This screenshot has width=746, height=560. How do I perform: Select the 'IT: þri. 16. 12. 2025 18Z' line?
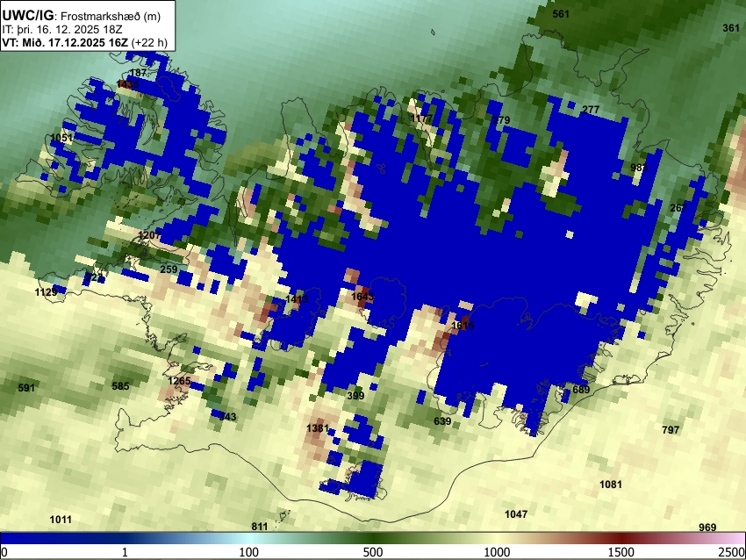pos(62,30)
